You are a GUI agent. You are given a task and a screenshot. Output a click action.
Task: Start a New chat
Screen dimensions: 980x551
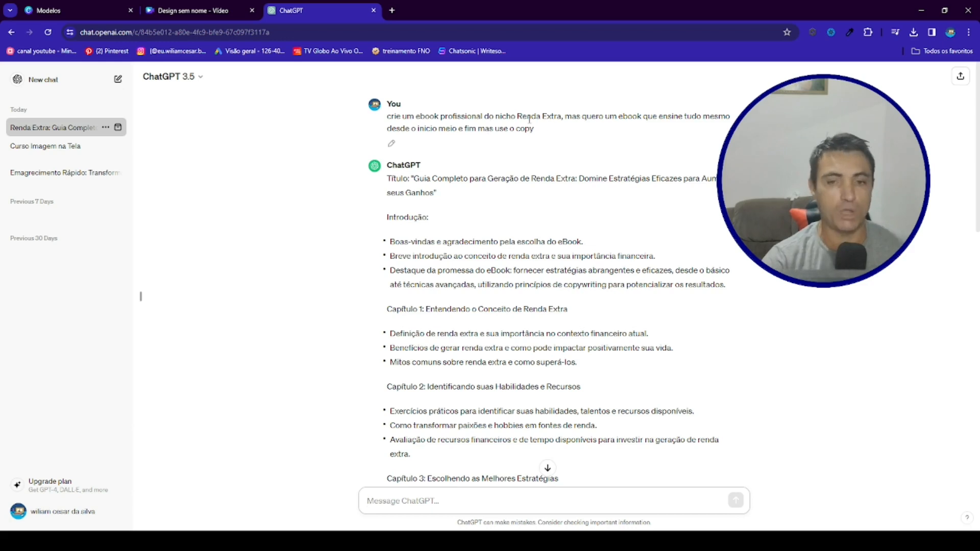(66, 79)
